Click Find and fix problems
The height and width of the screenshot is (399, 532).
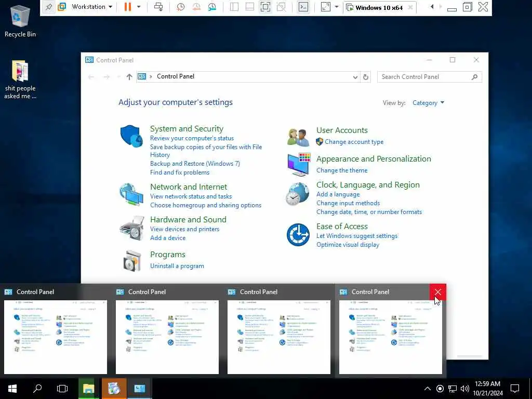(x=179, y=172)
